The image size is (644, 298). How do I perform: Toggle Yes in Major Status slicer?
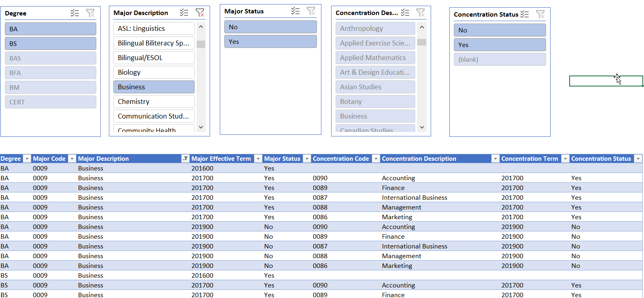tap(270, 41)
